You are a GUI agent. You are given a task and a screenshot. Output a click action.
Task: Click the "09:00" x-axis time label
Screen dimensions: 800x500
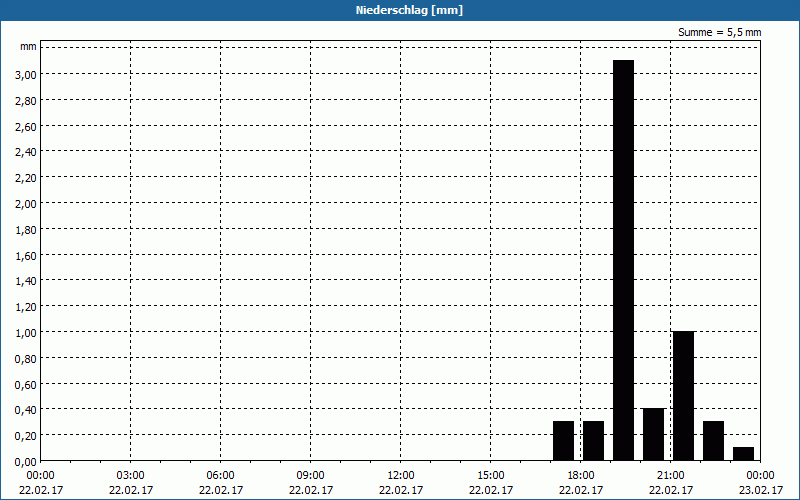[x=311, y=476]
